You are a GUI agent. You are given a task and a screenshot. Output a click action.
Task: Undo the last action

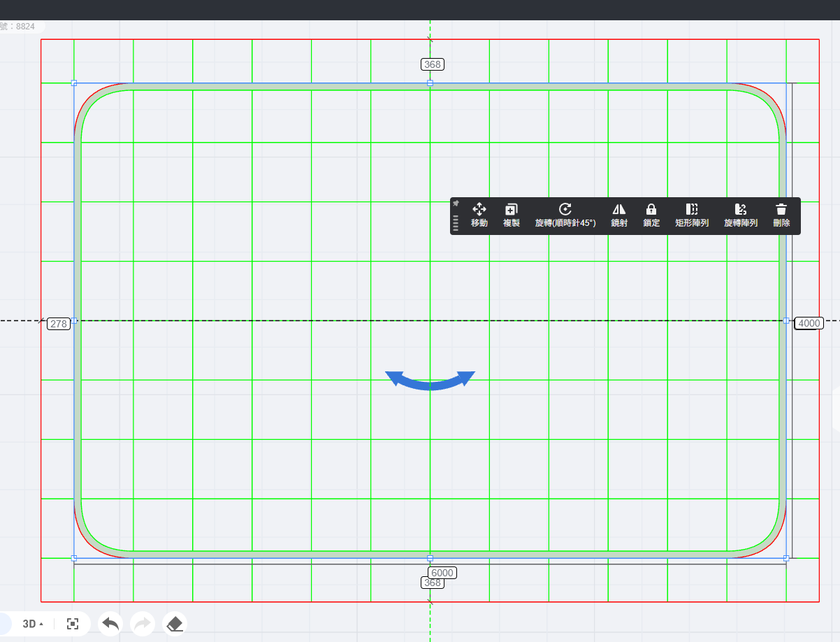point(110,623)
